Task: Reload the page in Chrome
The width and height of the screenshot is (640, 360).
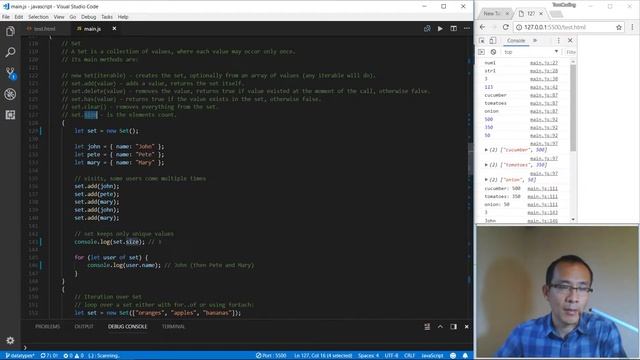Action: (506, 27)
